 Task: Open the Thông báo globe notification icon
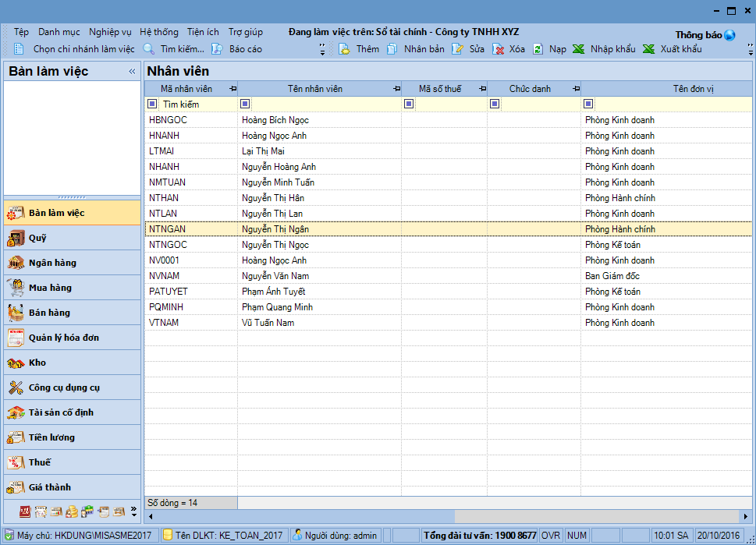729,35
